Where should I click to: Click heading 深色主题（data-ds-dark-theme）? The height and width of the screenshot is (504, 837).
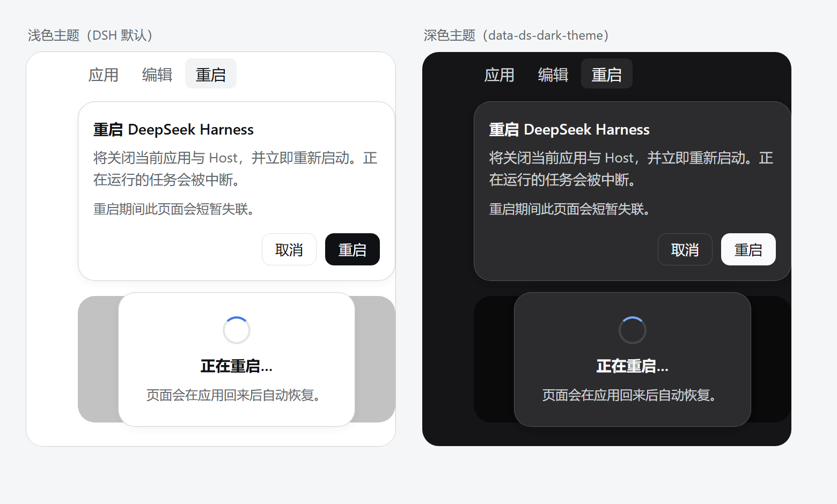click(517, 35)
